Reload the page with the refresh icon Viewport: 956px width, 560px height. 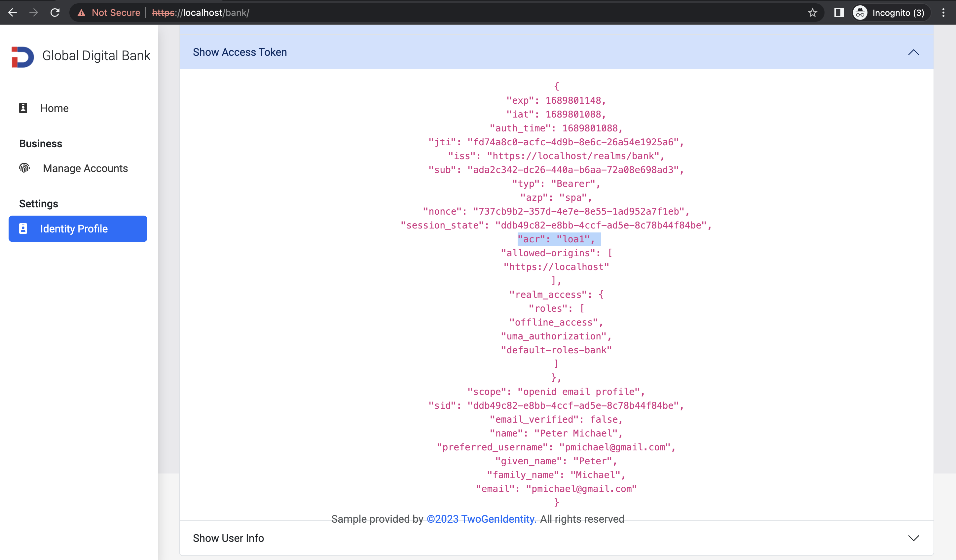[x=55, y=13]
